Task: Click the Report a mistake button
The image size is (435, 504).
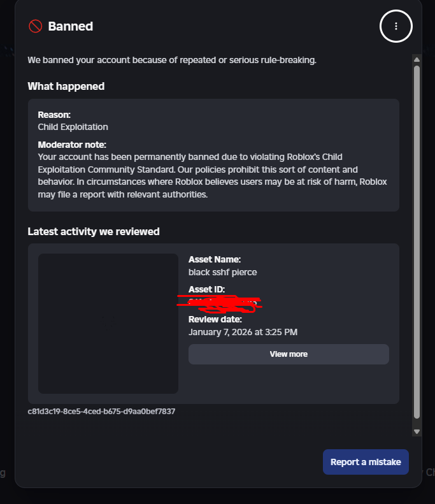Action: (x=366, y=462)
